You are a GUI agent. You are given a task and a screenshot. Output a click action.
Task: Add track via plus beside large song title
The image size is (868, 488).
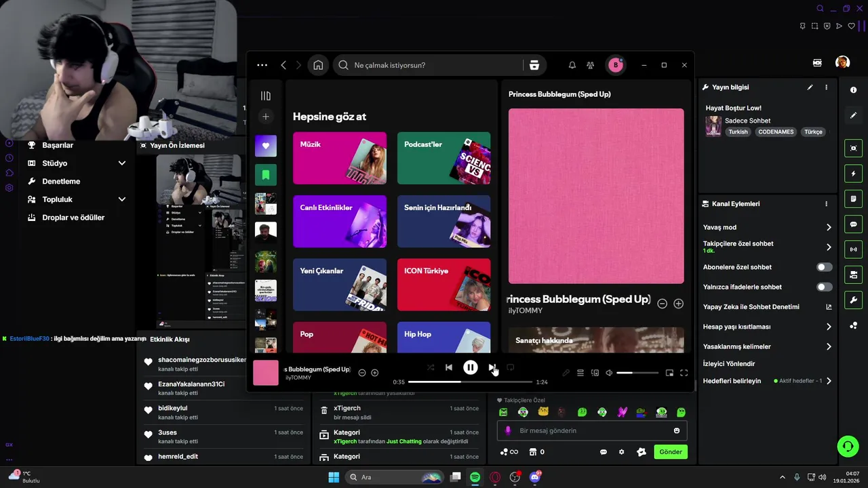click(x=678, y=304)
